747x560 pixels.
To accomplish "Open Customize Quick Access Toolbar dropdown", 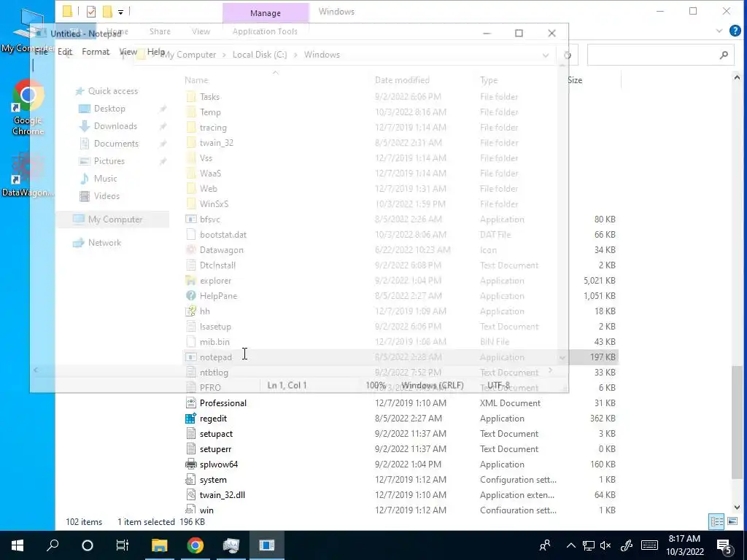I will (120, 12).
